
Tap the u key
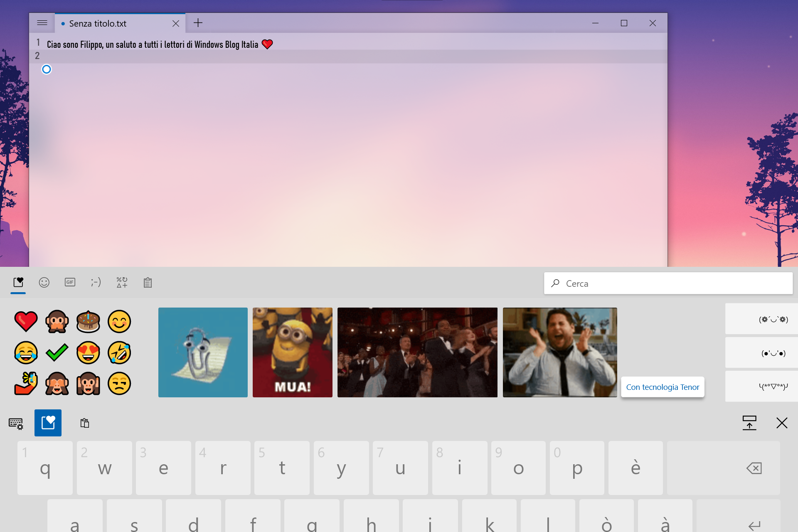(x=400, y=468)
